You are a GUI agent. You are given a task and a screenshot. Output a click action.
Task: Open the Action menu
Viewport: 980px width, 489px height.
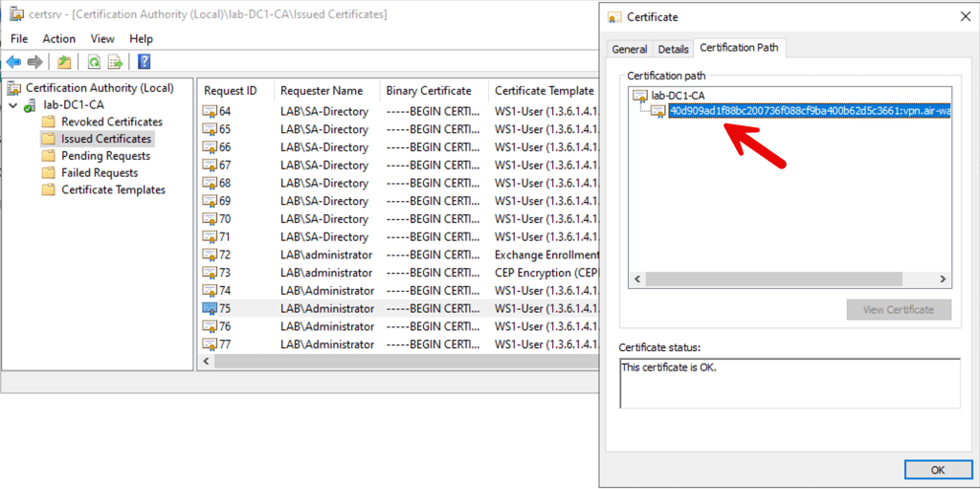[x=58, y=38]
